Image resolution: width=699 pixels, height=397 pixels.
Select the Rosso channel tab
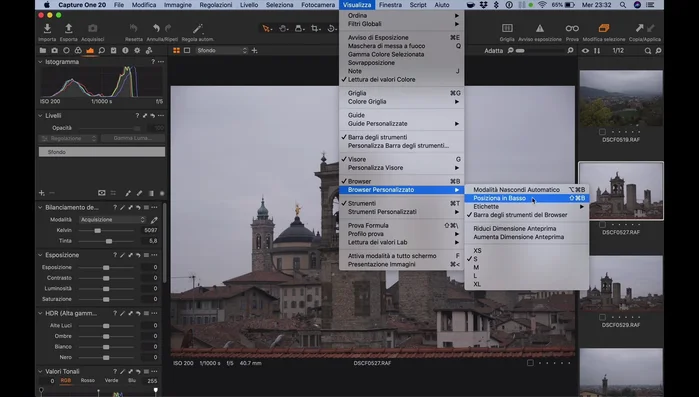coord(88,381)
